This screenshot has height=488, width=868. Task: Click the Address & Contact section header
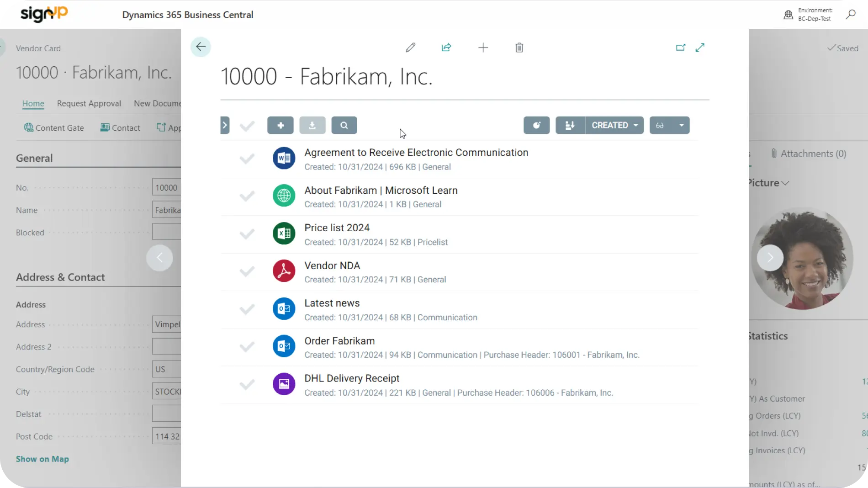60,277
